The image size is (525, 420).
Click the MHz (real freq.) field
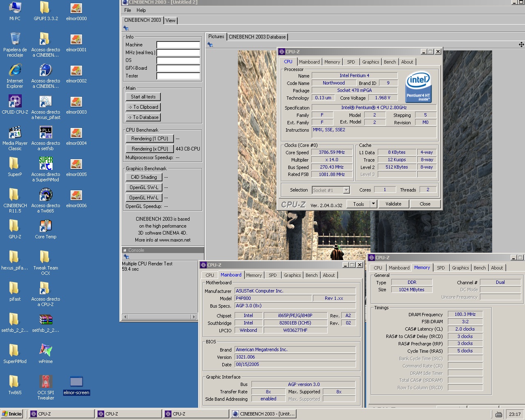click(x=178, y=52)
